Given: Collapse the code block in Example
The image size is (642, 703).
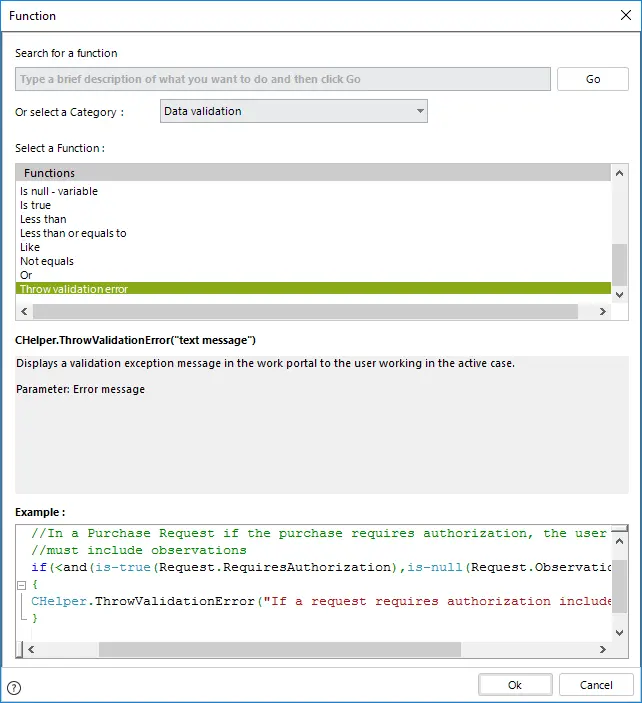Looking at the screenshot, I should tap(21, 585).
